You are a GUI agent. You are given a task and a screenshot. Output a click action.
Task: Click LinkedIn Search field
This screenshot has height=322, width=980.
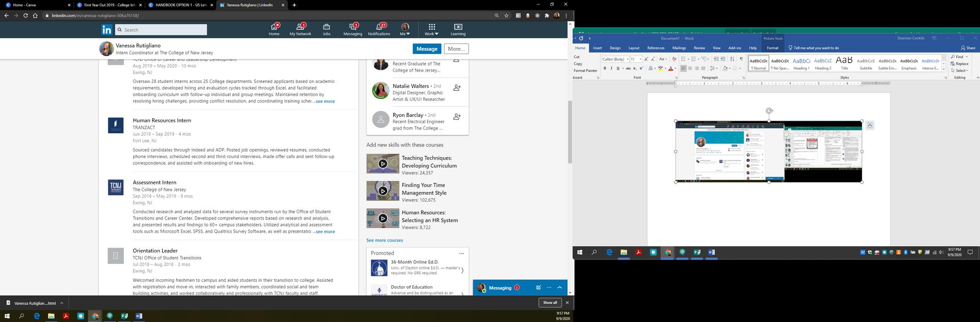click(x=161, y=30)
